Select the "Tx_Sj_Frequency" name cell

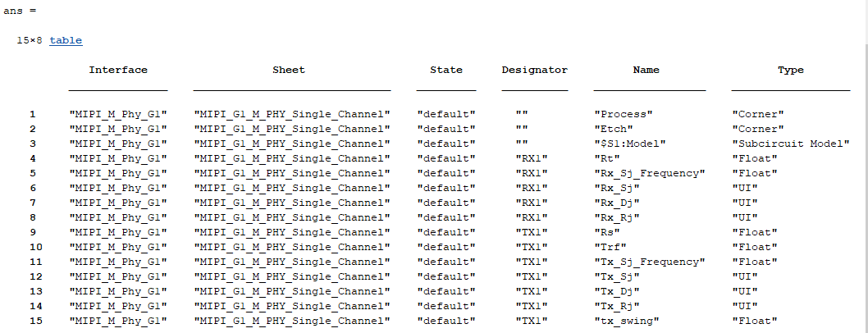(650, 262)
